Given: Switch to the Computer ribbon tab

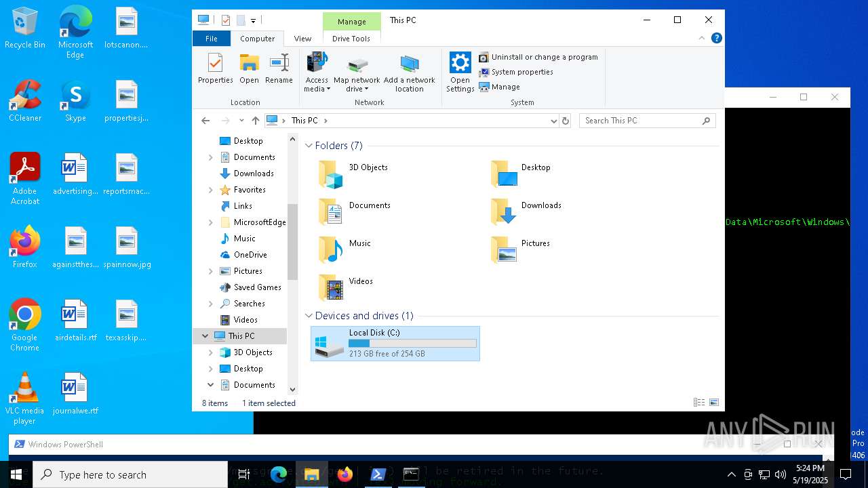Looking at the screenshot, I should 258,39.
